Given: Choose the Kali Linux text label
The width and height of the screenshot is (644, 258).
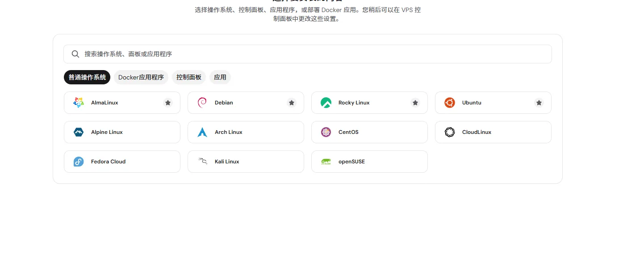Looking at the screenshot, I should pos(227,162).
